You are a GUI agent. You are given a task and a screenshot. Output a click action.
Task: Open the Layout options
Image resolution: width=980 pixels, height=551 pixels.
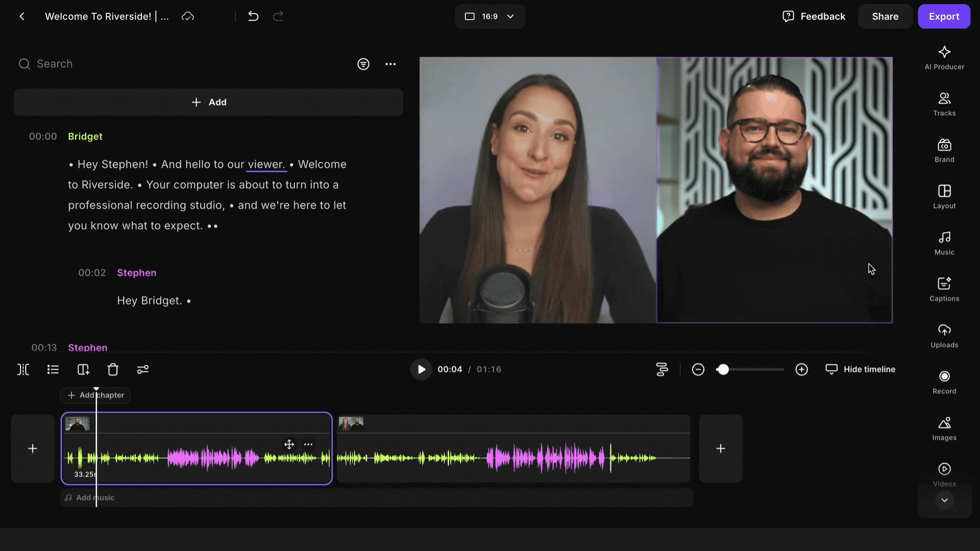[x=944, y=197]
